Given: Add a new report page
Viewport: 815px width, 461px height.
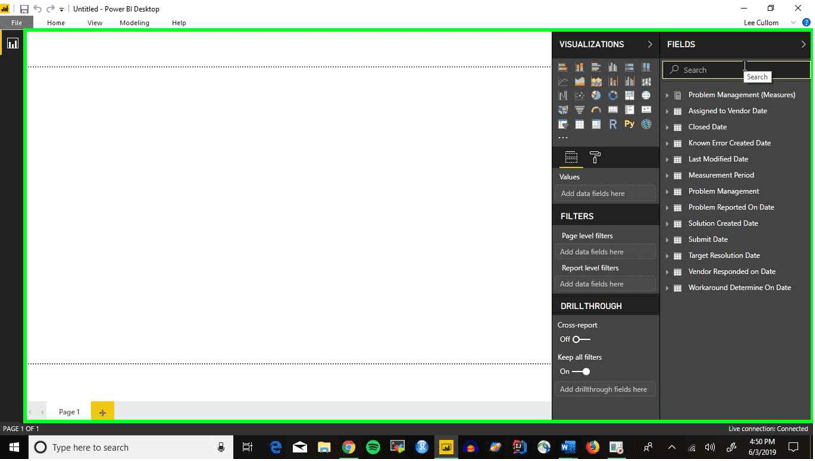Looking at the screenshot, I should pos(102,412).
